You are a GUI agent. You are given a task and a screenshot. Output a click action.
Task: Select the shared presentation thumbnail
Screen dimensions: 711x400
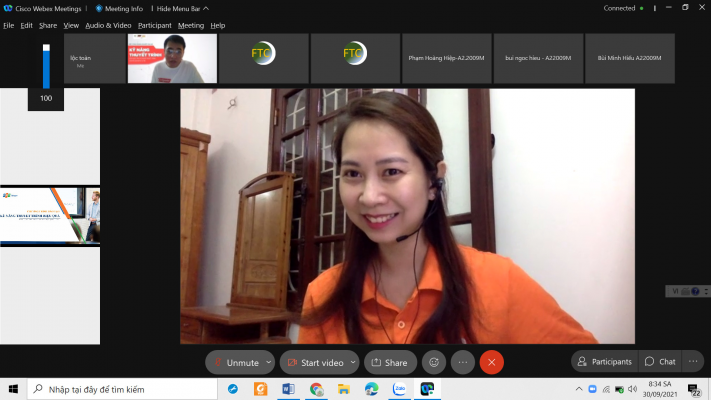click(50, 215)
